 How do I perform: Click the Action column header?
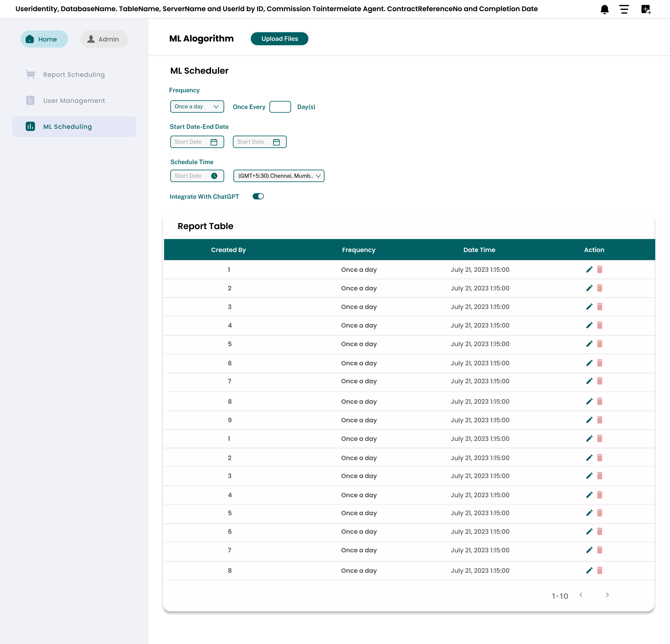tap(594, 250)
